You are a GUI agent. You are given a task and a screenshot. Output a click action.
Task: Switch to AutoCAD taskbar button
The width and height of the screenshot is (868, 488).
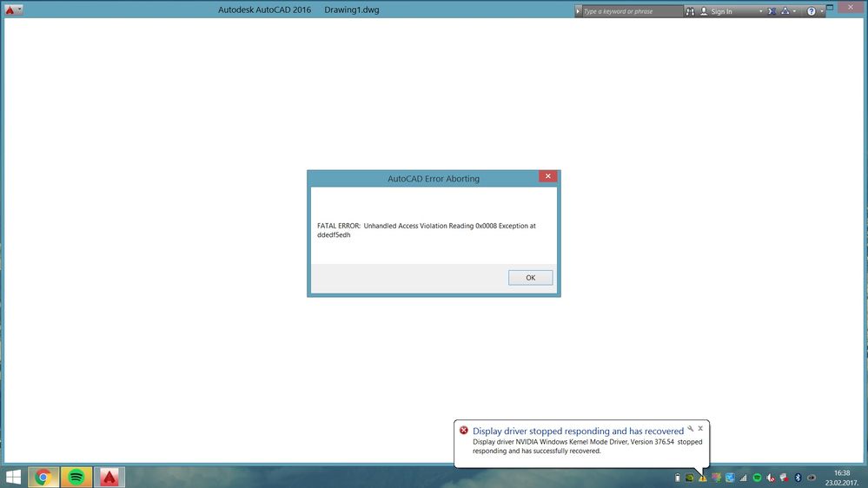point(109,477)
